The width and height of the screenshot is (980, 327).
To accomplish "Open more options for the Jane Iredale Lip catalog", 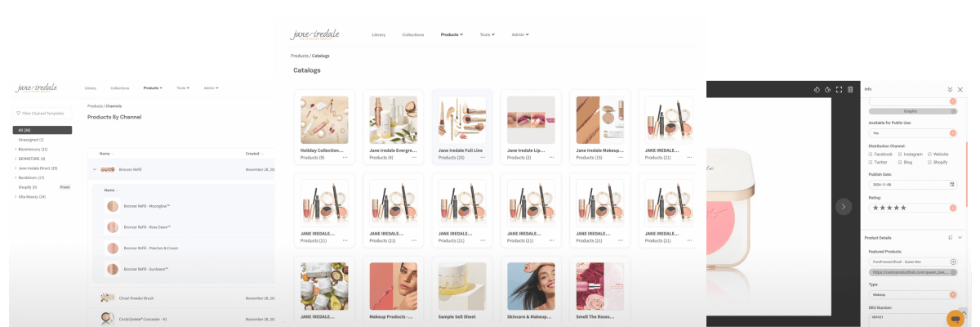I will (x=552, y=157).
